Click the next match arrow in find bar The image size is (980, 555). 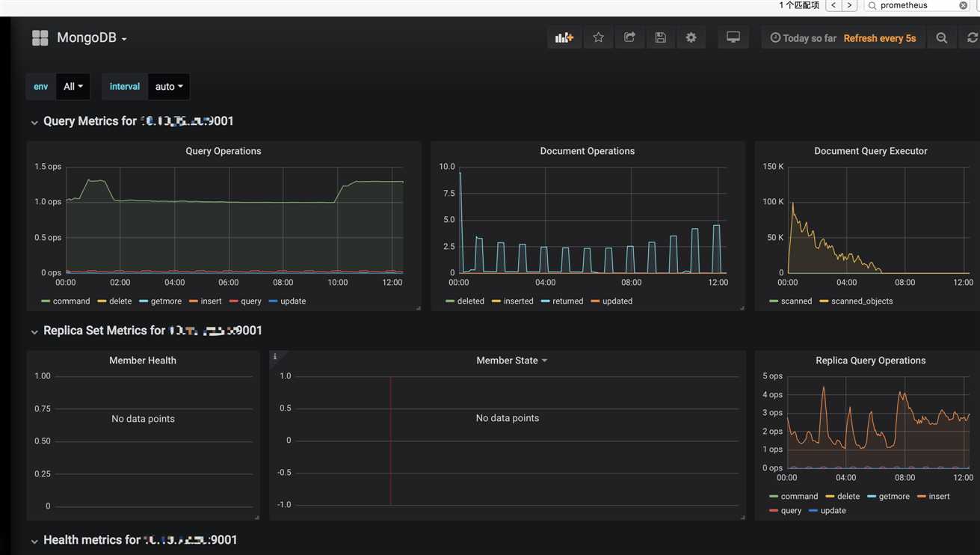tap(850, 5)
